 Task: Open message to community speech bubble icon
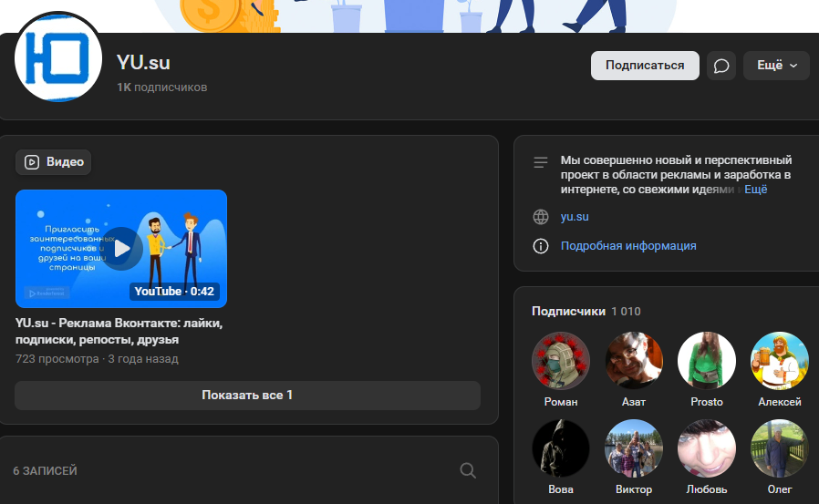point(721,66)
